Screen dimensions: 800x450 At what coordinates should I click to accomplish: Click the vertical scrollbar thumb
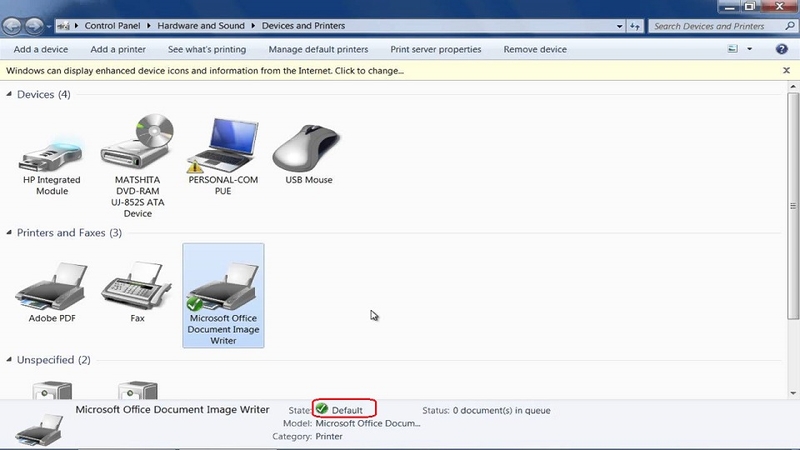793,206
